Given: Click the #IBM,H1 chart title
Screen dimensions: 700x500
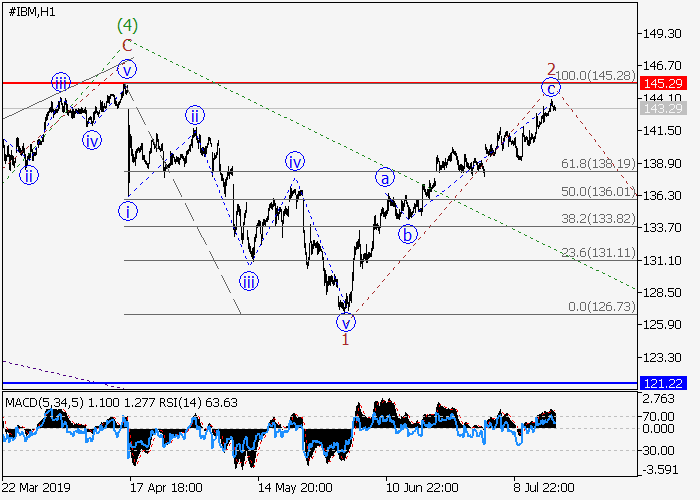Looking at the screenshot, I should click(32, 10).
